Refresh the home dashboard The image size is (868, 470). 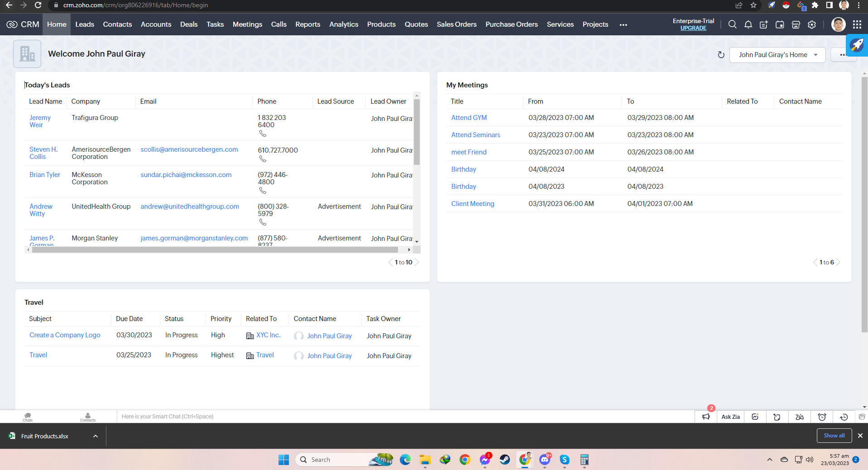[x=721, y=55]
